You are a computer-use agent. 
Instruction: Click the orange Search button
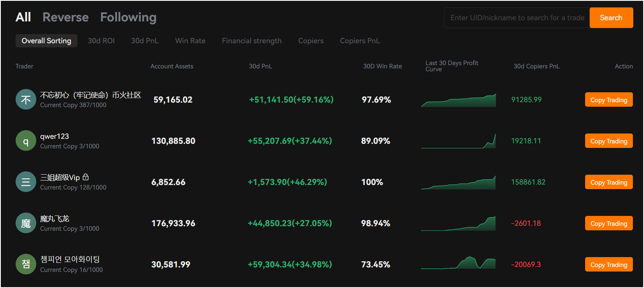pos(611,18)
